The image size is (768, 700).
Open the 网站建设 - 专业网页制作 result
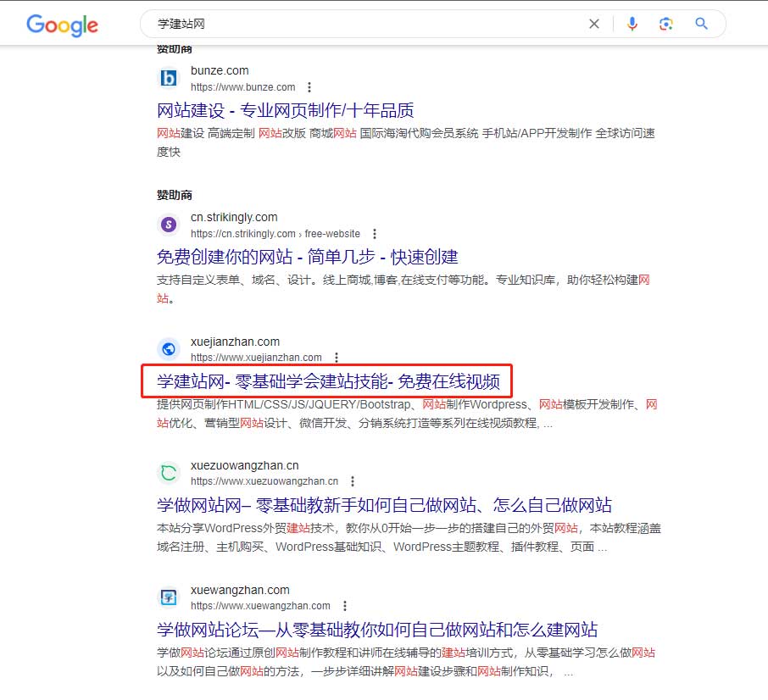coord(285,111)
